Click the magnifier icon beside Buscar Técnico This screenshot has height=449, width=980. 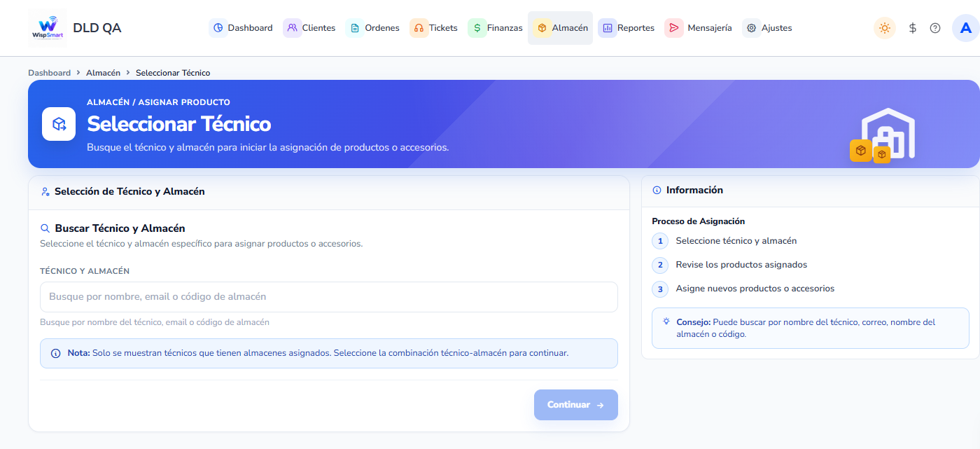coord(45,228)
